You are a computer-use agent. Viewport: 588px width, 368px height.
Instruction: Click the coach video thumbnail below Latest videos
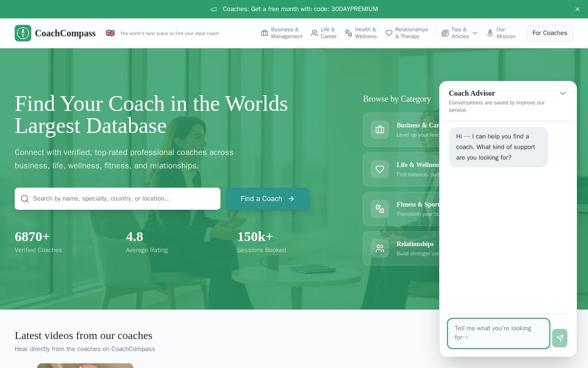pos(85,366)
